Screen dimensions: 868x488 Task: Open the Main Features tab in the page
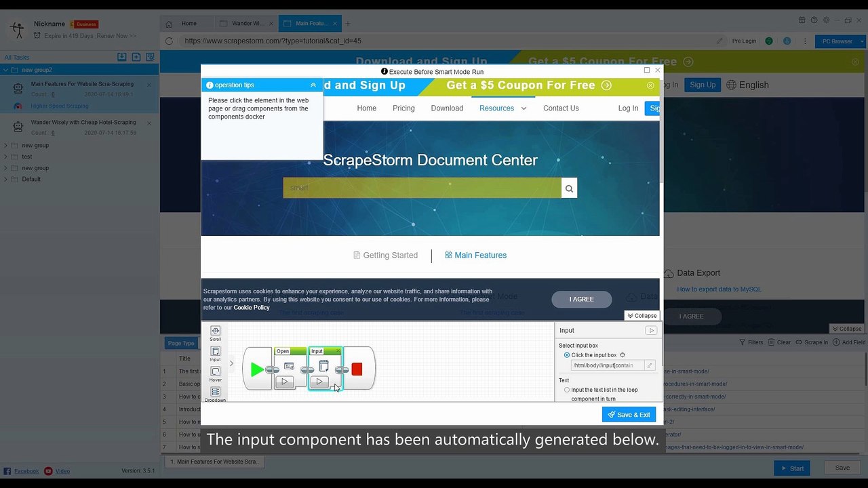coord(475,256)
